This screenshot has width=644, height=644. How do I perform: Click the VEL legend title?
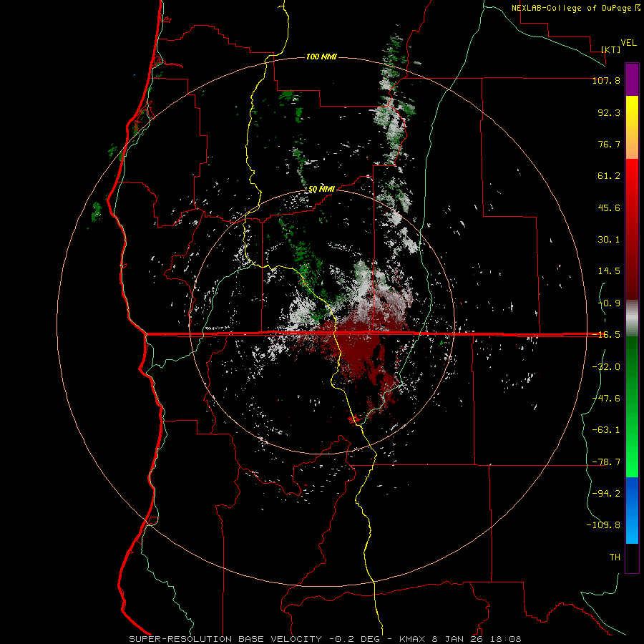(629, 43)
